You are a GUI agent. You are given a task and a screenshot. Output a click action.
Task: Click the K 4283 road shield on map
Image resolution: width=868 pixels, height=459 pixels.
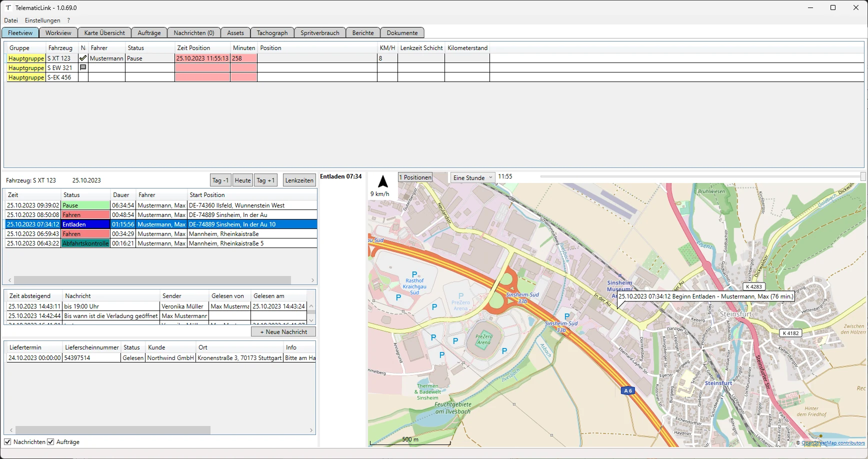(753, 286)
